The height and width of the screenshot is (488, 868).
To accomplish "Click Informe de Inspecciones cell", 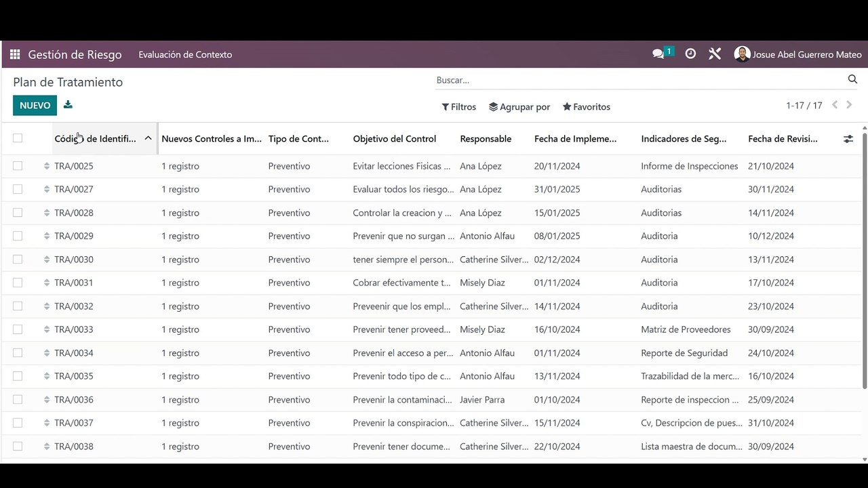I will pyautogui.click(x=690, y=166).
